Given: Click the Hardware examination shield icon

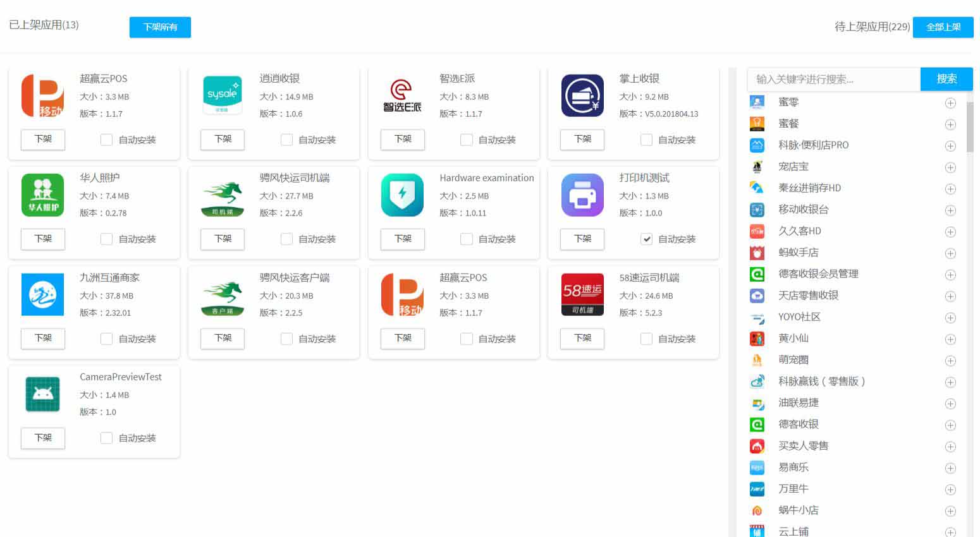Looking at the screenshot, I should (x=402, y=195).
